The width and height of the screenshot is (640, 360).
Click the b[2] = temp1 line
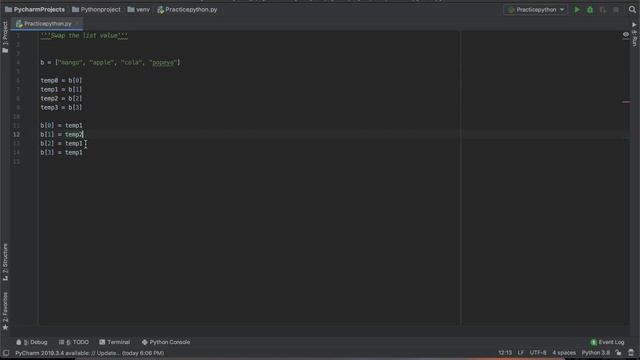click(x=61, y=143)
